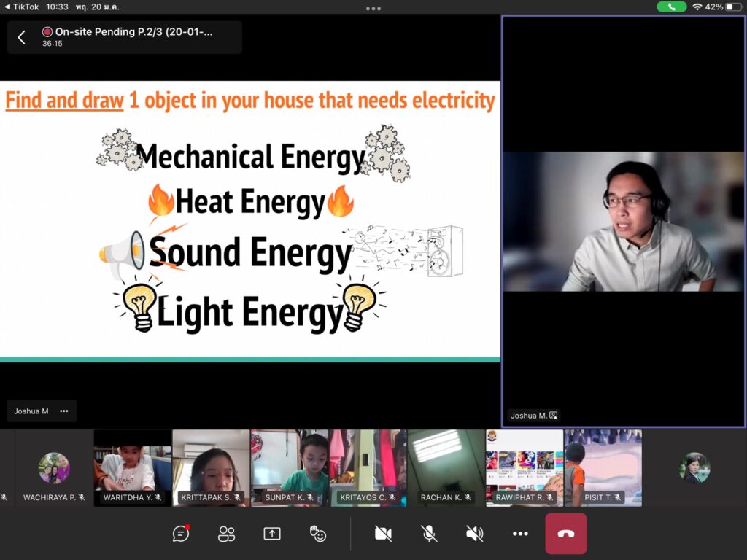Open more options beside Joshua M. label
This screenshot has height=560, width=747.
(64, 411)
